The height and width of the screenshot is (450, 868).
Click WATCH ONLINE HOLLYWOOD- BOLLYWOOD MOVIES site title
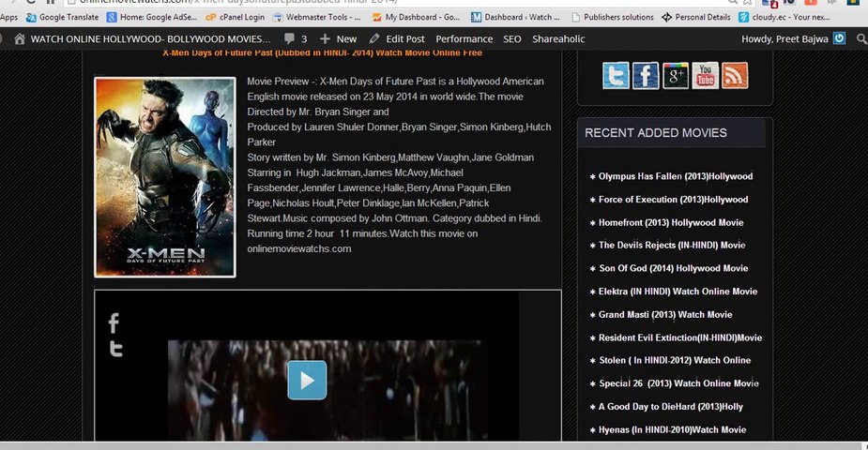[x=150, y=38]
